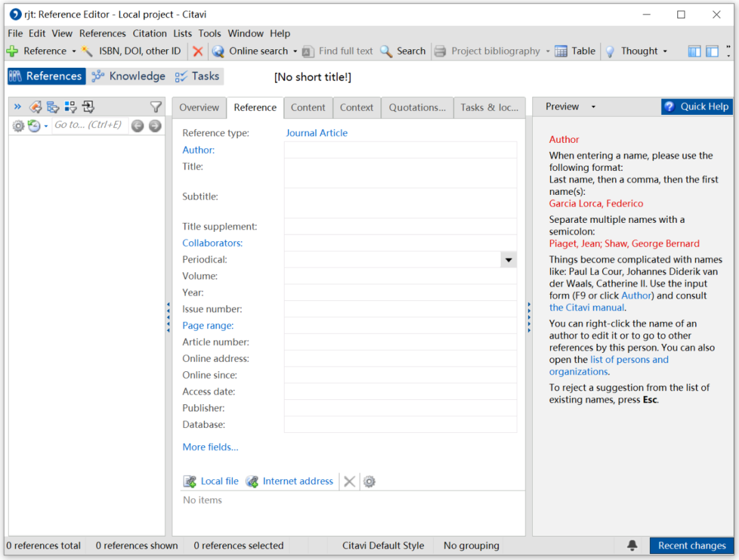Switch to Table view

pos(575,51)
